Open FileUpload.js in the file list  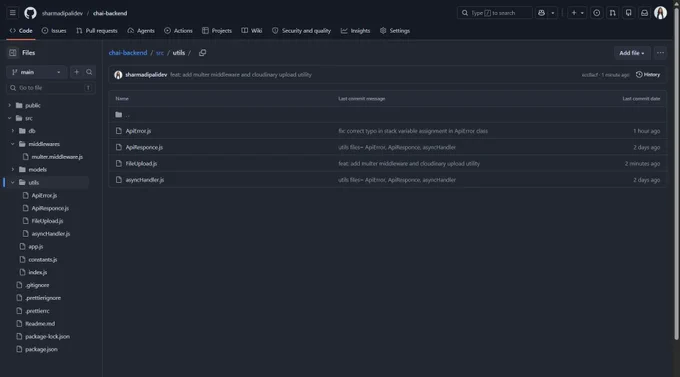point(141,164)
